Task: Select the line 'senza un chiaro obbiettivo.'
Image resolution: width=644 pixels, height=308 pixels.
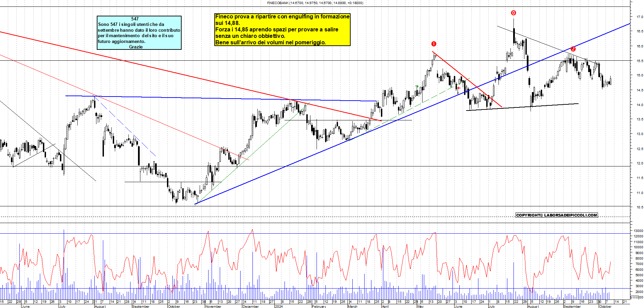Action: [250, 36]
